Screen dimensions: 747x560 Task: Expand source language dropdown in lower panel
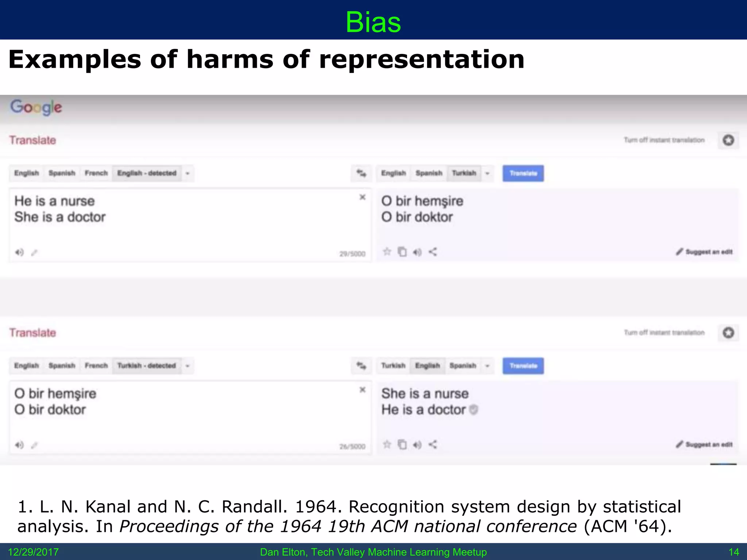coord(187,366)
